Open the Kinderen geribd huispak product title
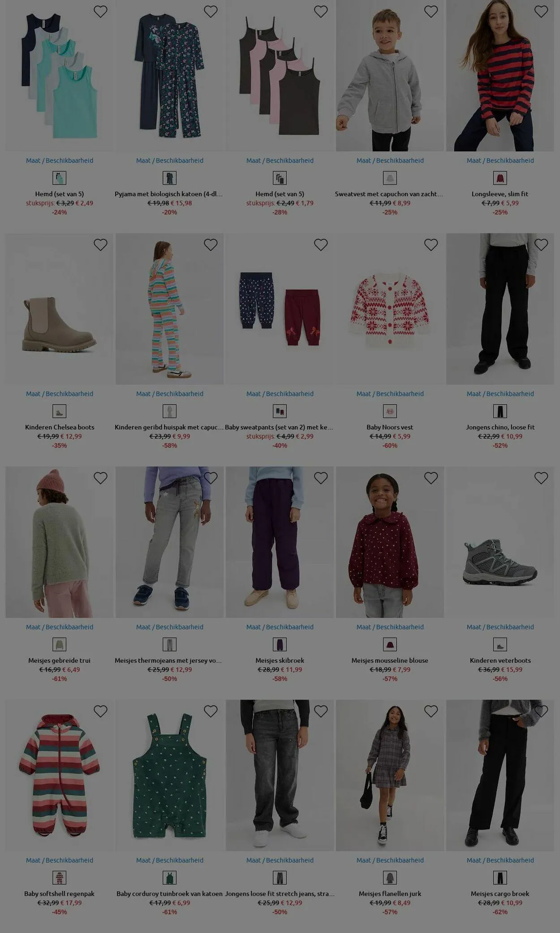The height and width of the screenshot is (933, 560). point(169,427)
